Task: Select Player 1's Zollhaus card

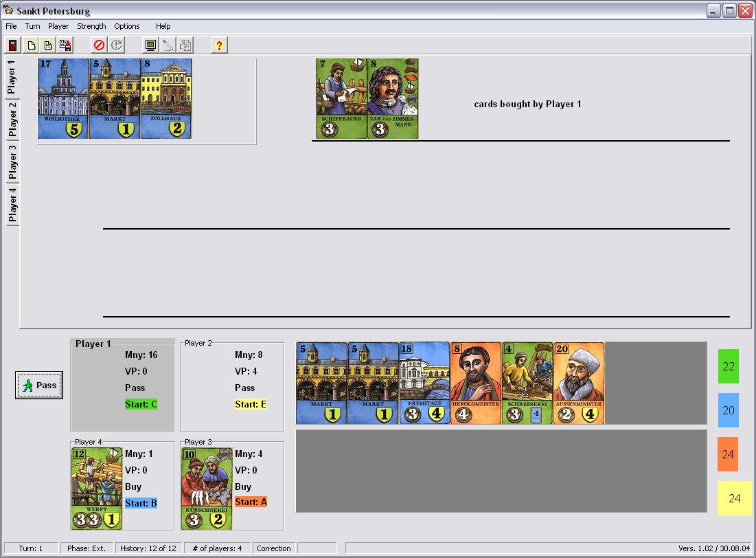Action: [x=166, y=98]
